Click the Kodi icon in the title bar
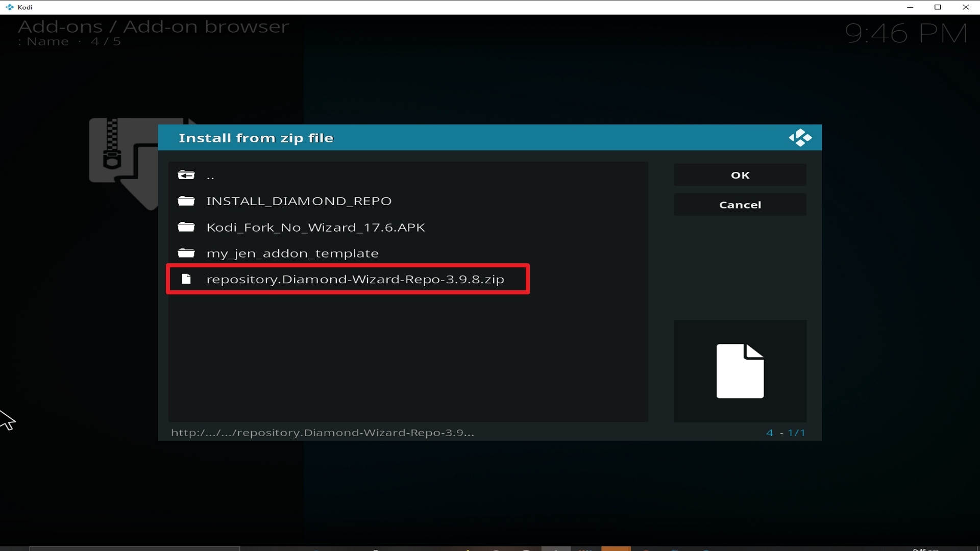The width and height of the screenshot is (980, 551). click(x=9, y=7)
